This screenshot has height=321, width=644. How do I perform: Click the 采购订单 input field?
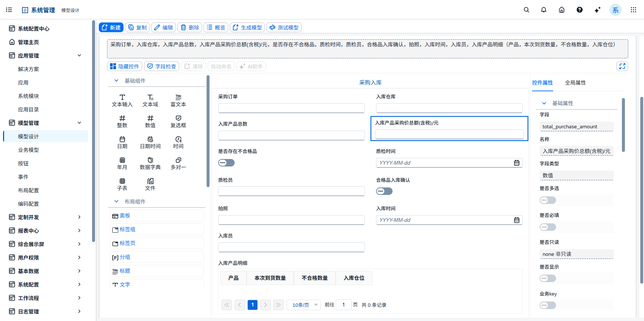tap(291, 108)
